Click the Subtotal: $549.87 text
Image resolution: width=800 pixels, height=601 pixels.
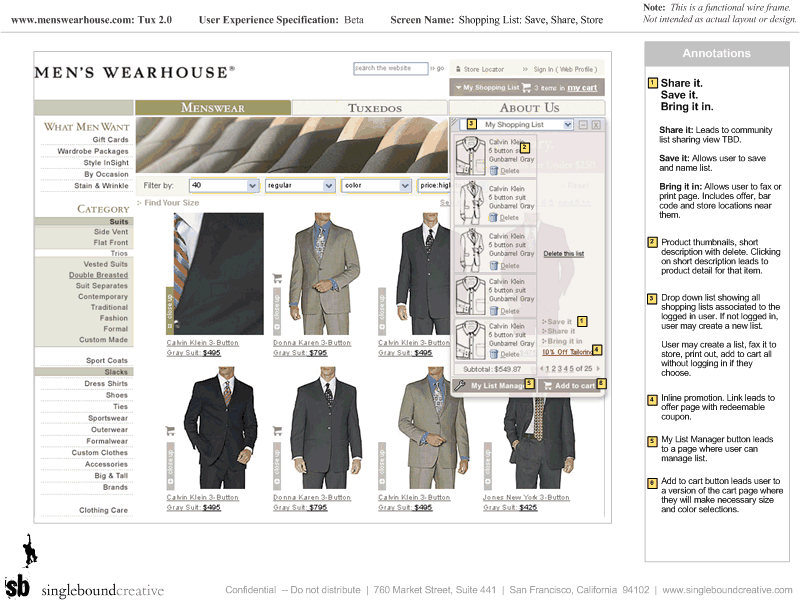[x=492, y=369]
